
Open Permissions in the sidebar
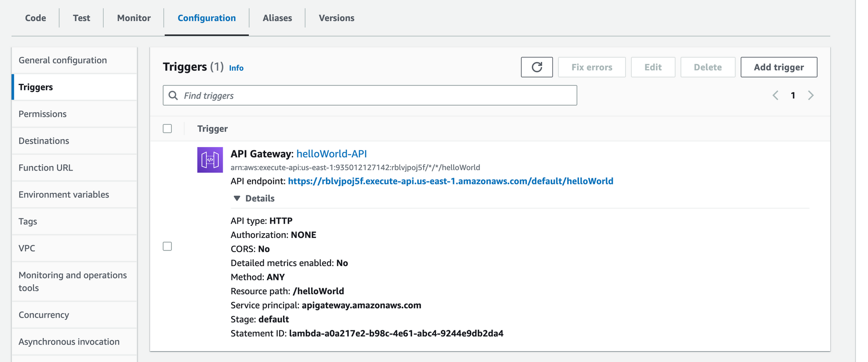click(x=74, y=114)
